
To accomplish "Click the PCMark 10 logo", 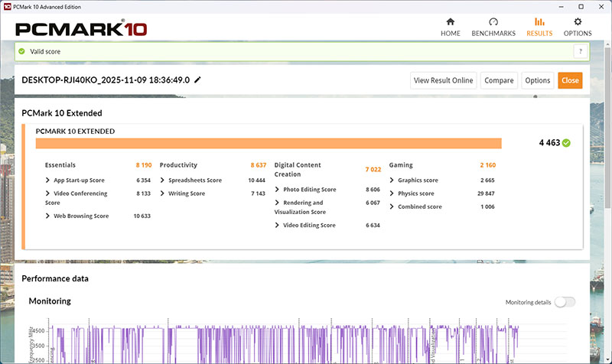I will click(81, 29).
